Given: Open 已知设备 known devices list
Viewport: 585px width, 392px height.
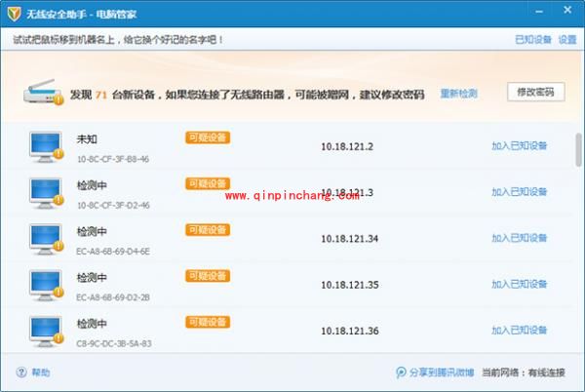Looking at the screenshot, I should tap(533, 39).
